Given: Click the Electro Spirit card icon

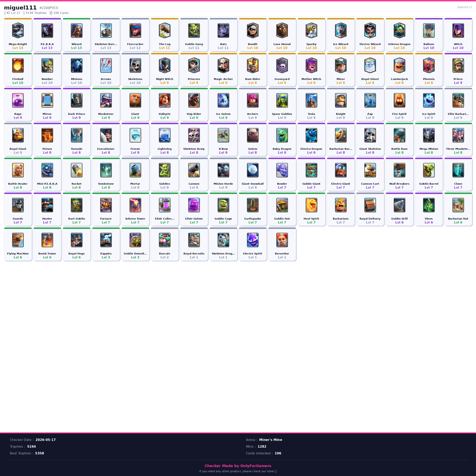Looking at the screenshot, I should coord(253,240).
